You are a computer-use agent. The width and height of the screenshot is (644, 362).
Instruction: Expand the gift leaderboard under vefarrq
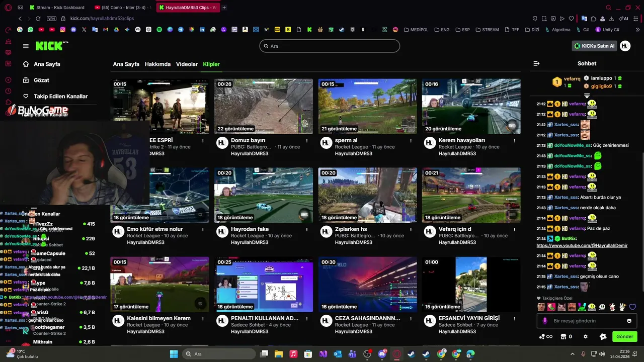click(x=587, y=96)
